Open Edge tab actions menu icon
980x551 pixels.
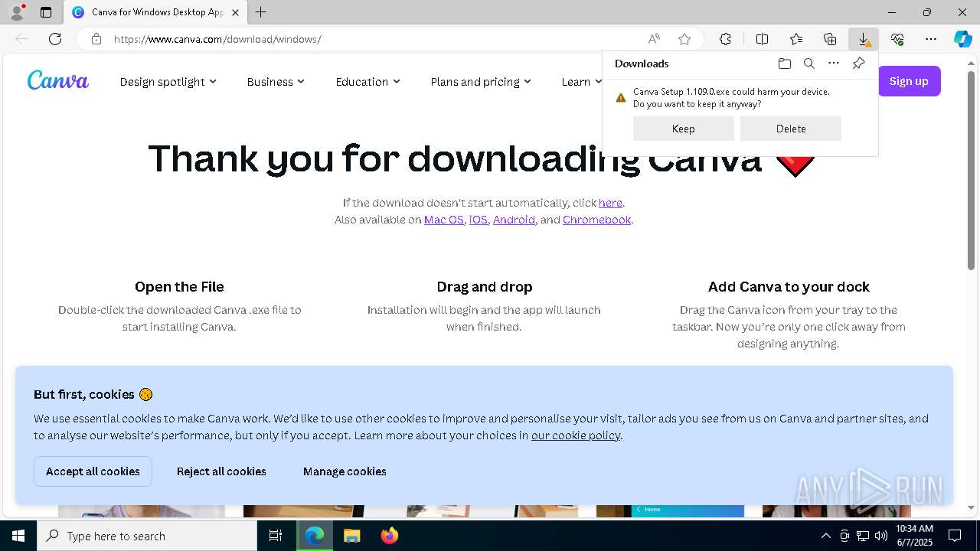point(46,12)
